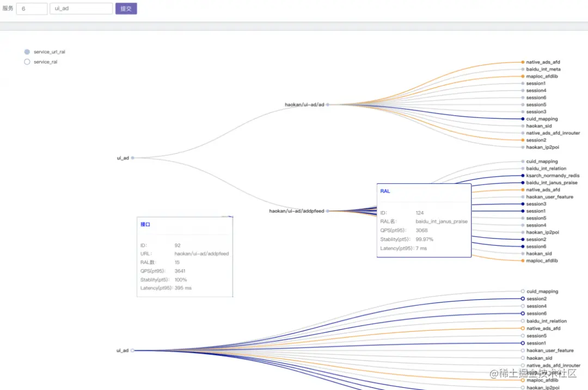Collapse the ui_ad root with hollow dot
Image resolution: width=588 pixels, height=390 pixels.
pyautogui.click(x=132, y=350)
